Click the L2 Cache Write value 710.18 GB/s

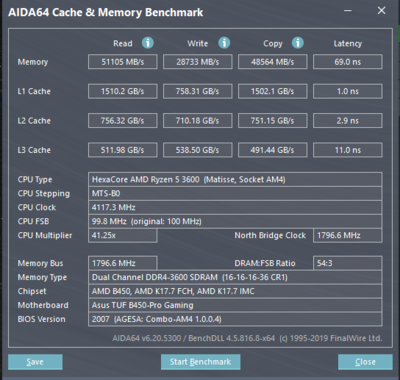pos(198,121)
